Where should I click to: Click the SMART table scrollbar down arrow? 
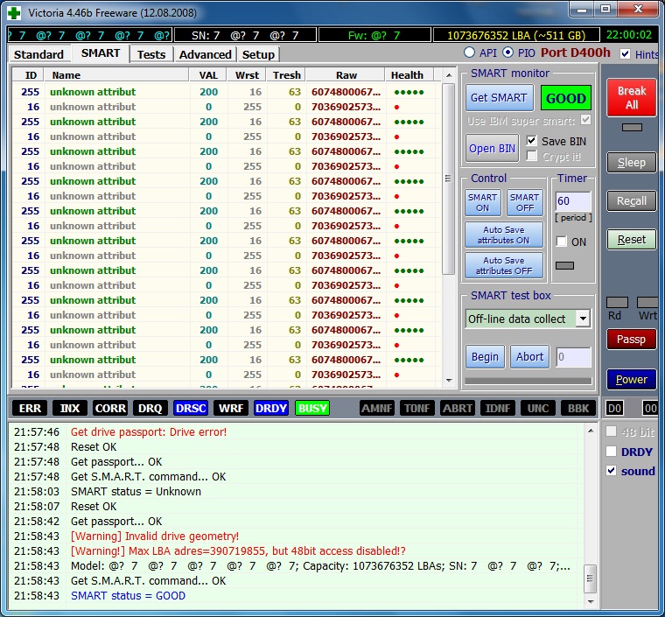449,381
